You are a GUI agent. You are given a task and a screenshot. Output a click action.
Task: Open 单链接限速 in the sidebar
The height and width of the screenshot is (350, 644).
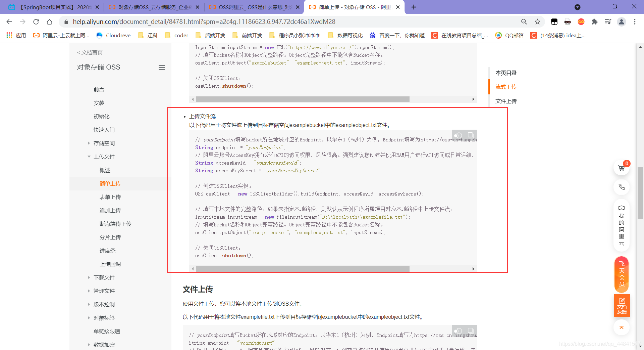point(107,332)
